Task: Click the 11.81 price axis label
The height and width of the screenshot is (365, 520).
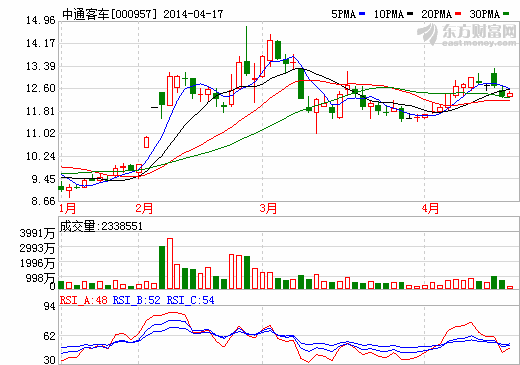Action: 41,111
